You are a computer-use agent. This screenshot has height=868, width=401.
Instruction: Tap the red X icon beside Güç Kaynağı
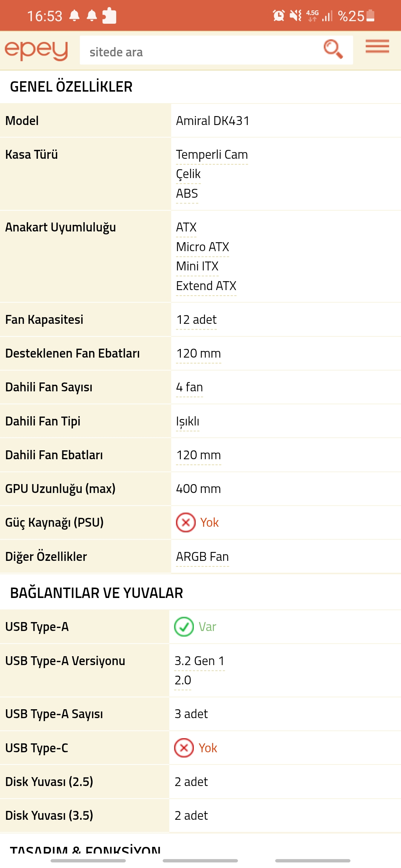[186, 522]
